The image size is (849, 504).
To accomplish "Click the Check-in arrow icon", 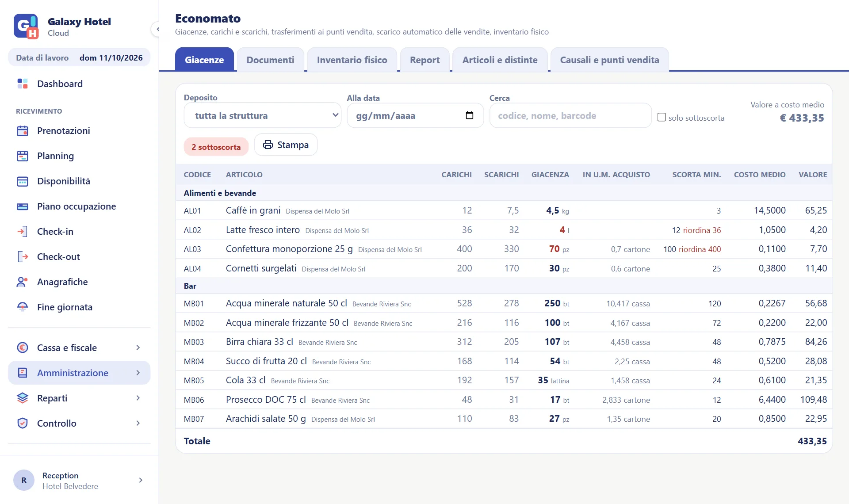I will click(x=23, y=231).
